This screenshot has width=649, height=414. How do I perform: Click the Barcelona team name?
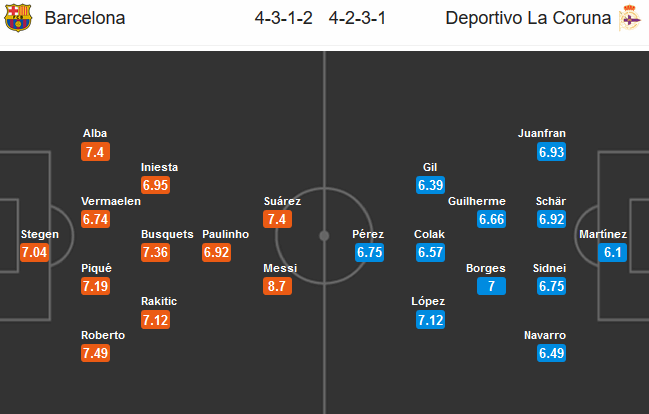click(85, 18)
